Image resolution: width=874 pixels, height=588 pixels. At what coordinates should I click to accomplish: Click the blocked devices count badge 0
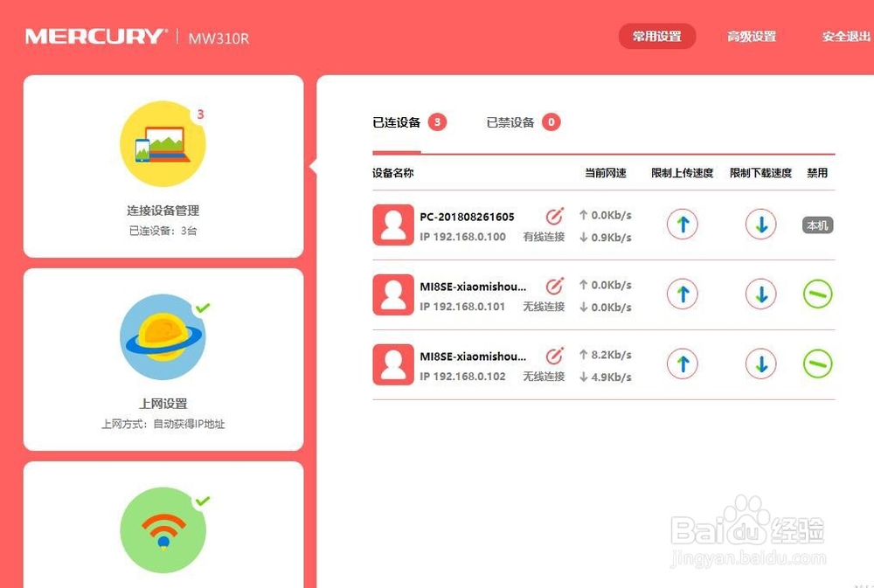(551, 122)
